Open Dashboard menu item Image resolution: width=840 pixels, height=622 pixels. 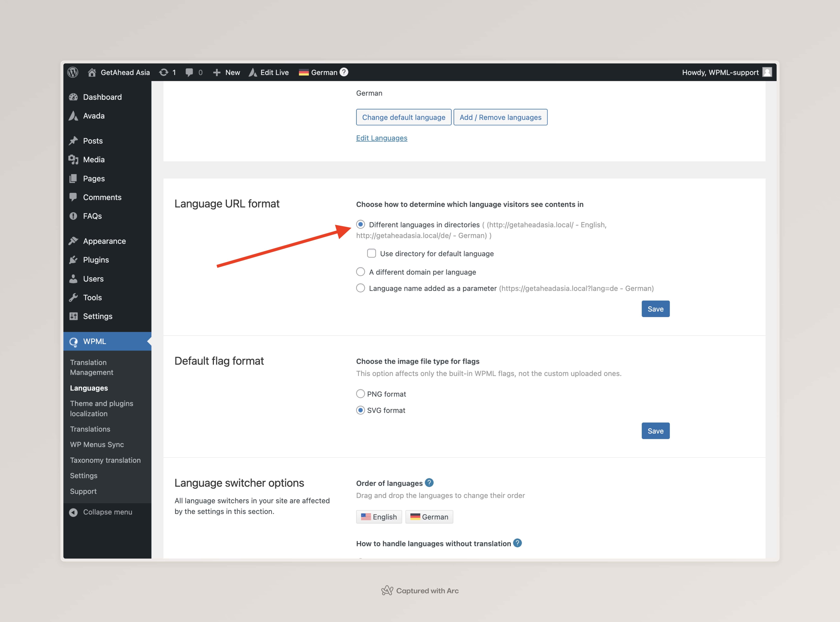107,97
